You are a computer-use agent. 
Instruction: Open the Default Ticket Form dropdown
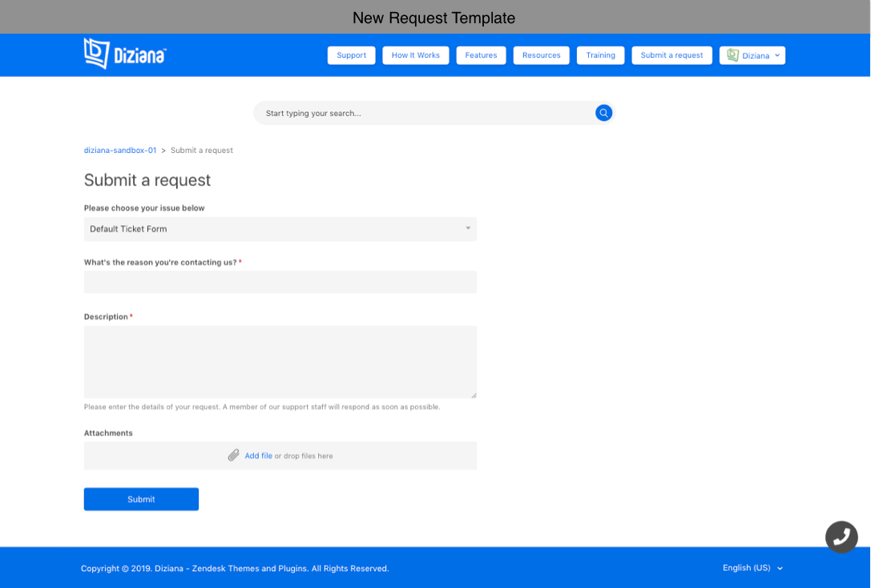pyautogui.click(x=280, y=229)
